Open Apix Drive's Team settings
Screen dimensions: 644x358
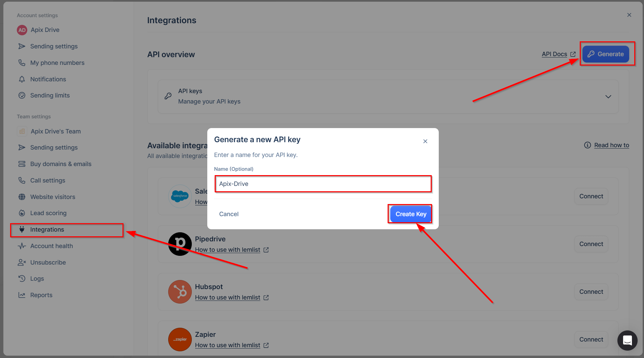[56, 131]
